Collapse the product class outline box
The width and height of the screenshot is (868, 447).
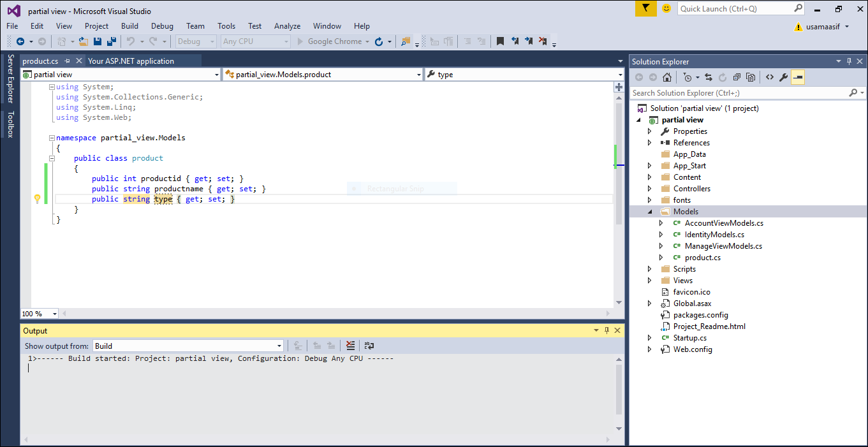[52, 158]
